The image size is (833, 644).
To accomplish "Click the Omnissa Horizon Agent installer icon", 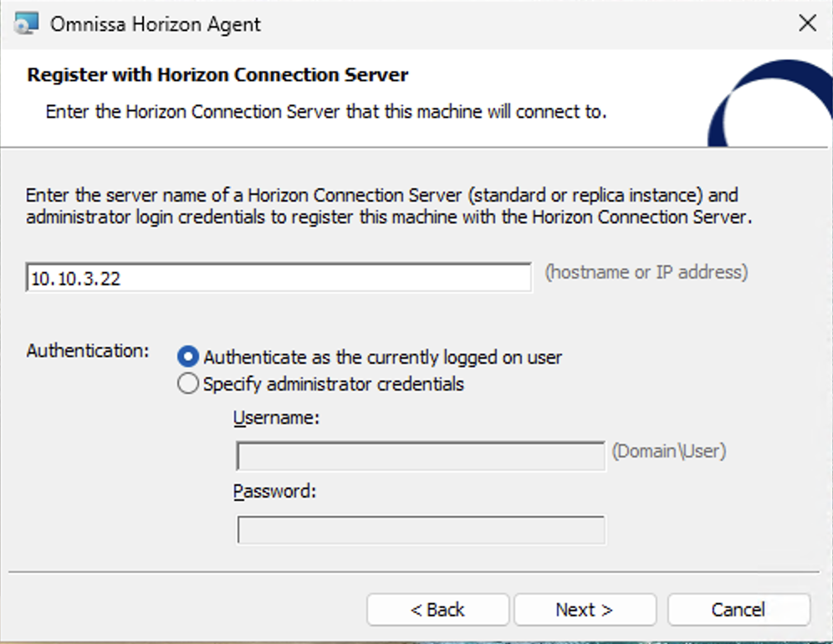I will [x=27, y=23].
